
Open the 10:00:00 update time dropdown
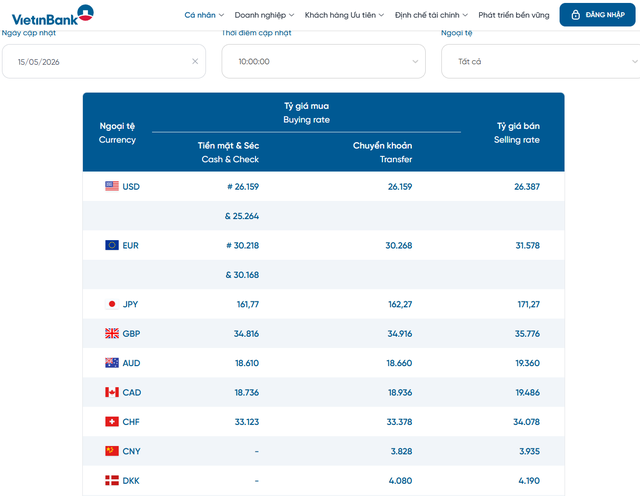(x=324, y=61)
